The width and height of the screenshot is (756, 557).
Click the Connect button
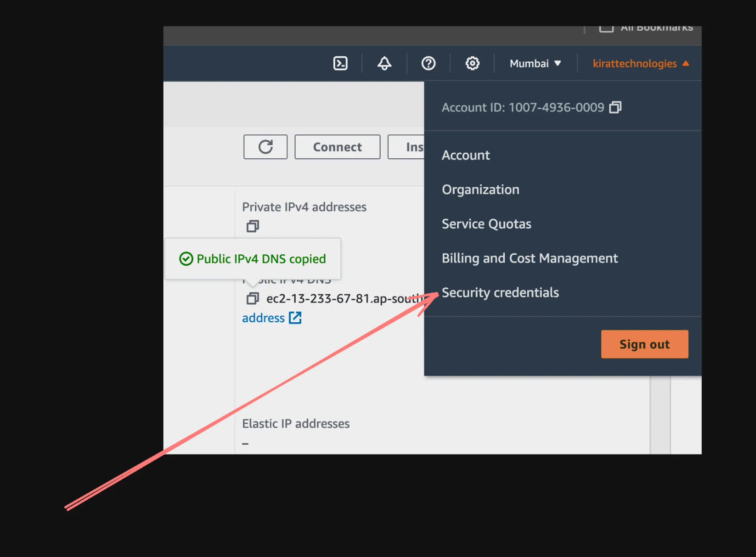pyautogui.click(x=337, y=147)
